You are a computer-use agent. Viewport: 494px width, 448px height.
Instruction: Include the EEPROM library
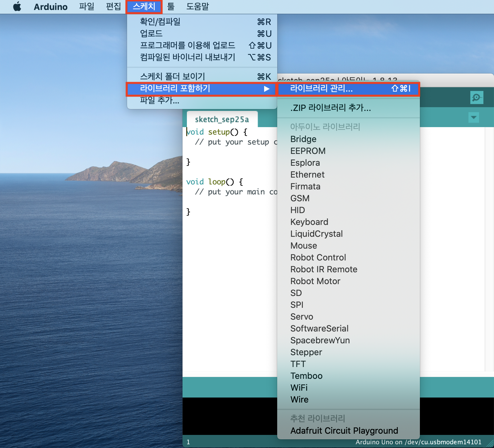[x=349, y=151]
